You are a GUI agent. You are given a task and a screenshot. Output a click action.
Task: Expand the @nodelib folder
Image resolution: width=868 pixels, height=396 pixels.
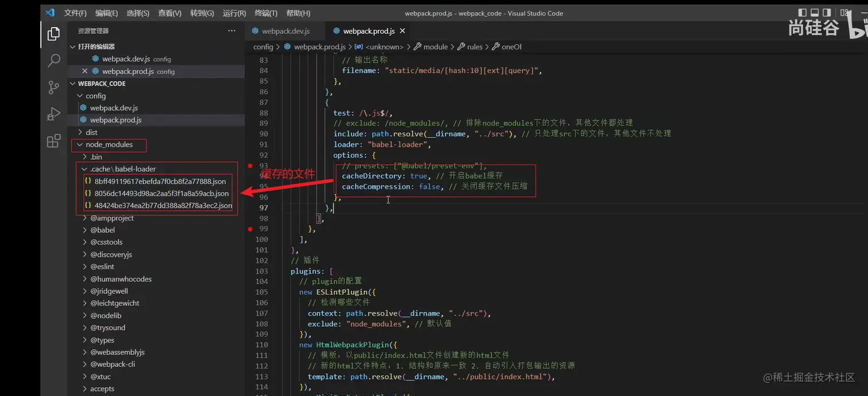tap(156, 316)
